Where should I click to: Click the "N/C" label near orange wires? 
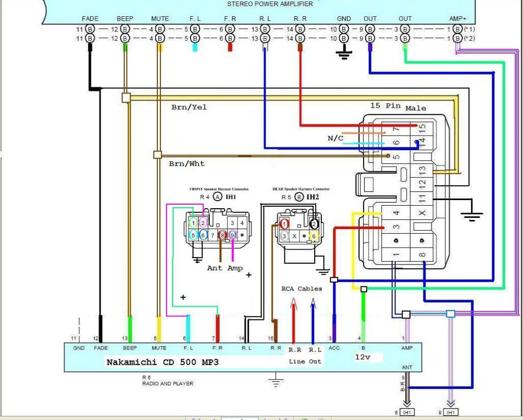click(x=335, y=138)
